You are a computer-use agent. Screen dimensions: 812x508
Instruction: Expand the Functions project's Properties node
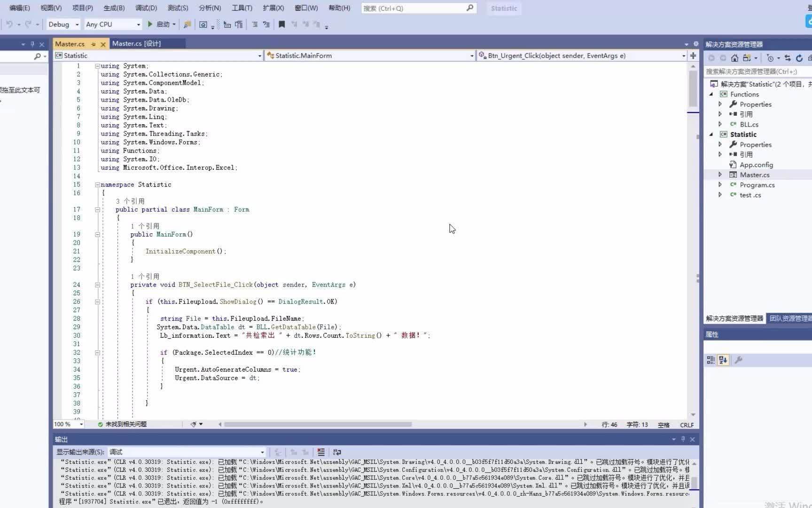(720, 104)
